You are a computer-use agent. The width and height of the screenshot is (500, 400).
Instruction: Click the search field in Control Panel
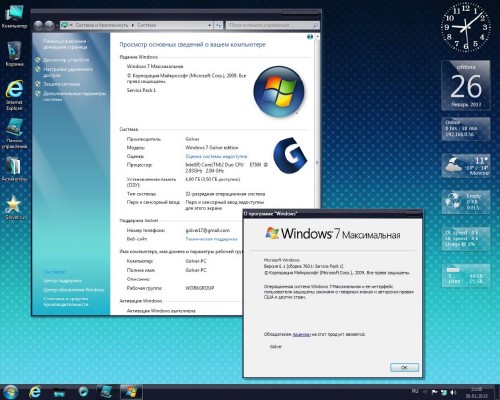(x=273, y=25)
